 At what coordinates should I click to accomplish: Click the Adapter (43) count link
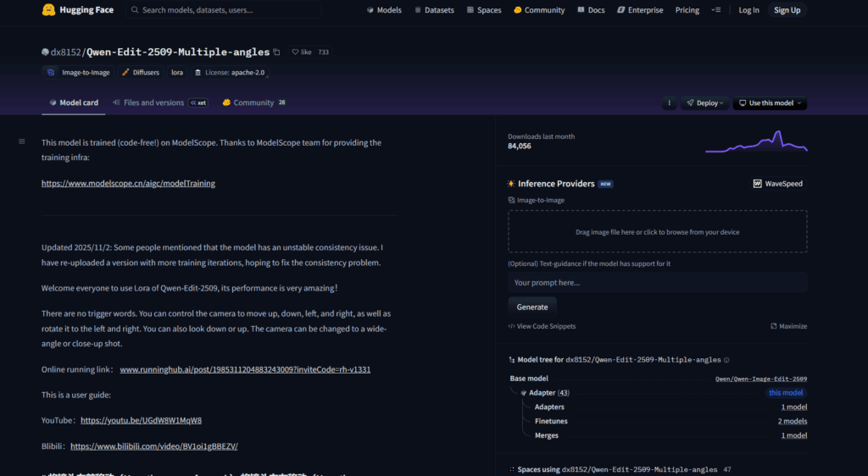click(x=564, y=393)
